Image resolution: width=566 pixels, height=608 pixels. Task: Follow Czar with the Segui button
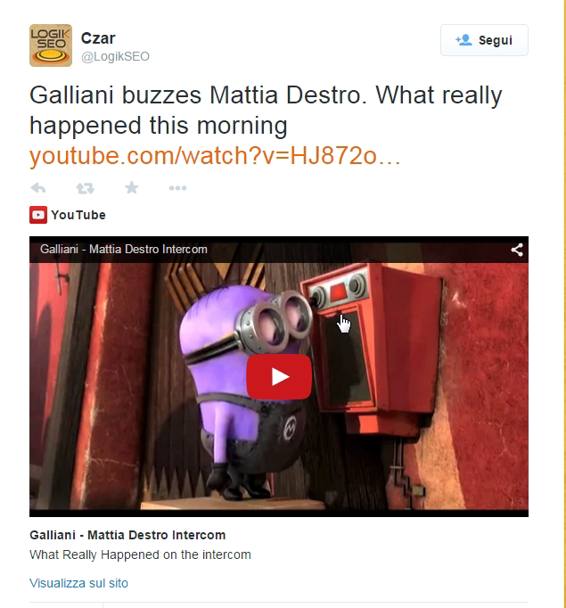pos(484,40)
